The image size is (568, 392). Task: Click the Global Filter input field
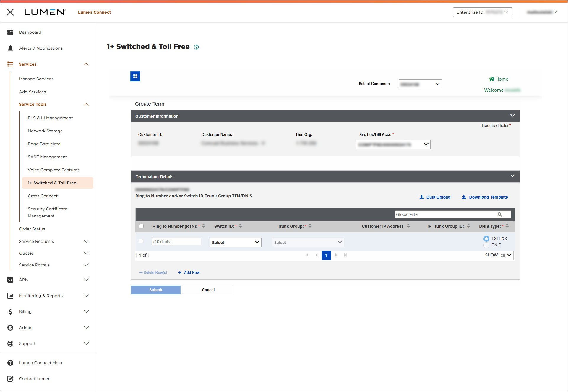(x=453, y=214)
